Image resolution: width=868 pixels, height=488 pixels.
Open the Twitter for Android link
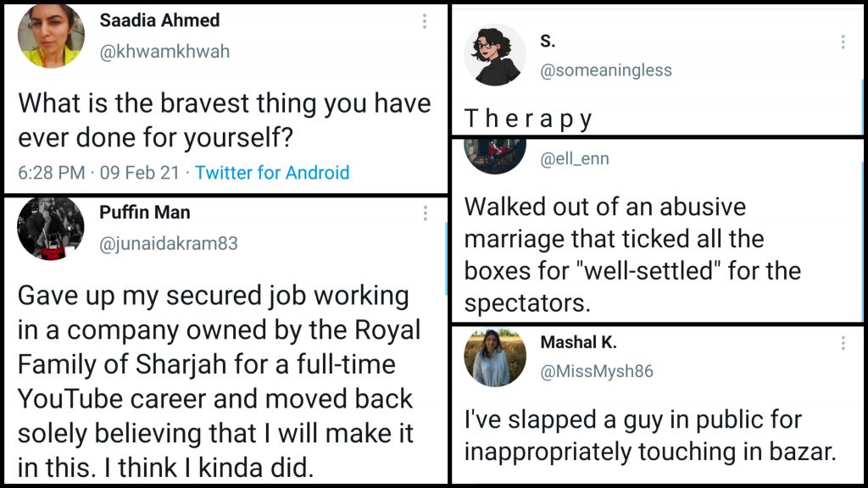tap(272, 173)
